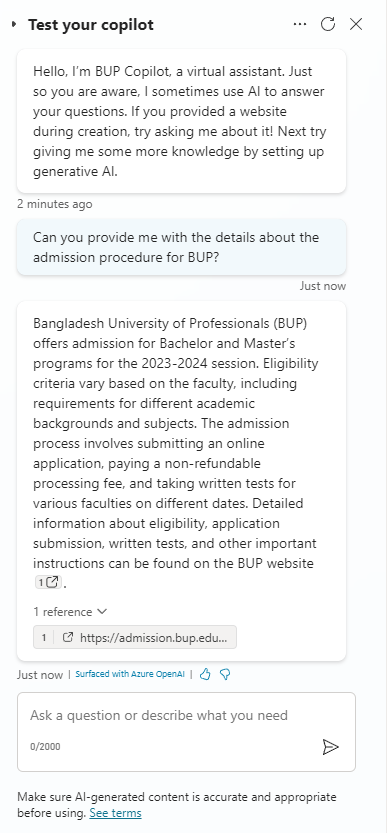Click the Ask a question input field

click(186, 732)
